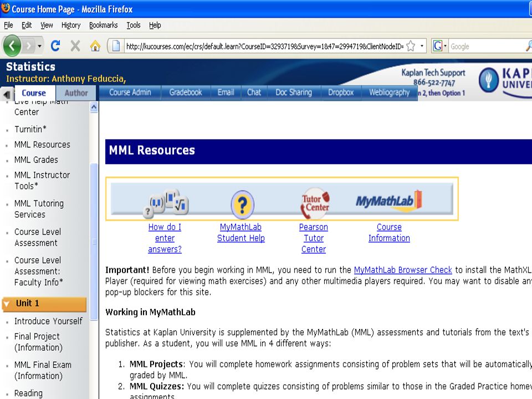
Task: Open the Course Admin tab
Action: (130, 93)
